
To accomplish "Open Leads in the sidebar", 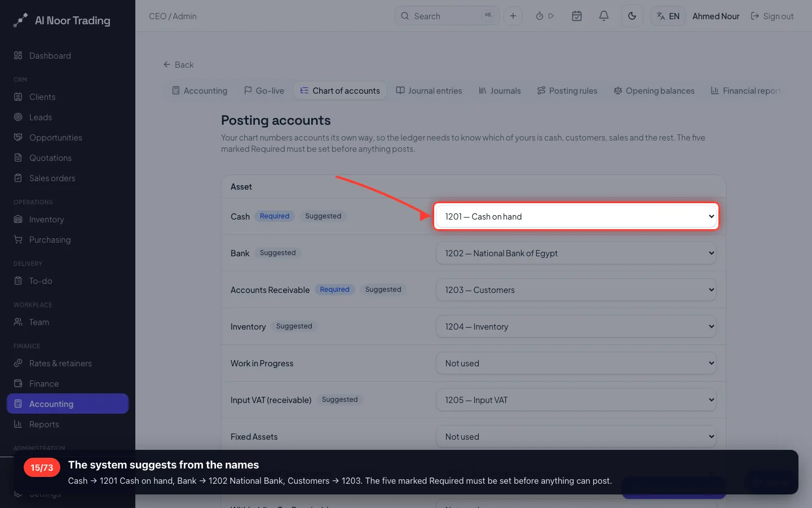I will pos(68,117).
